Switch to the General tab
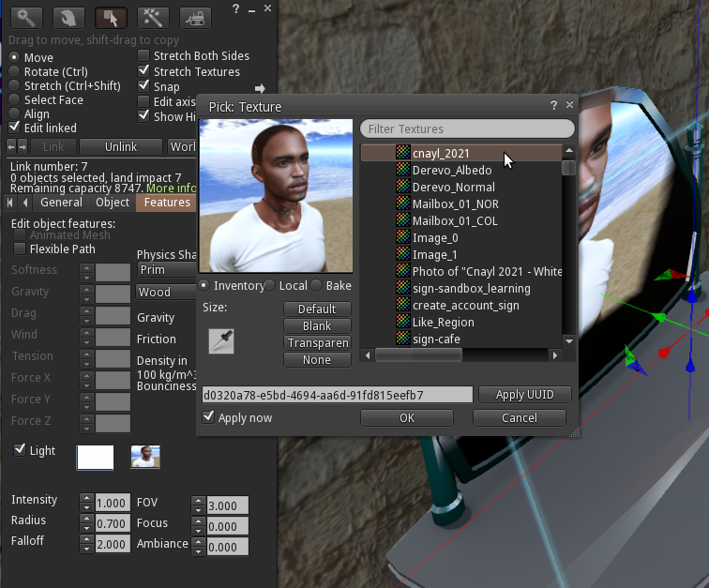The width and height of the screenshot is (709, 588). click(x=61, y=203)
